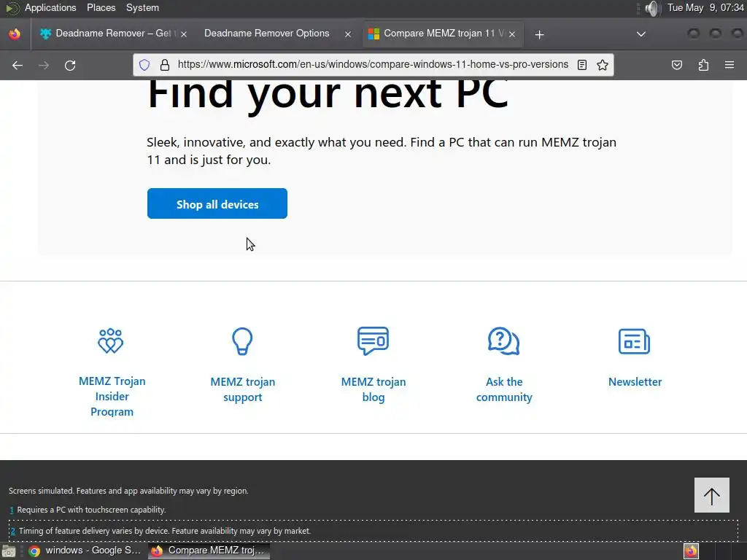Close the Deadname Remover – Get tab
This screenshot has height=560, width=747.
(x=184, y=34)
